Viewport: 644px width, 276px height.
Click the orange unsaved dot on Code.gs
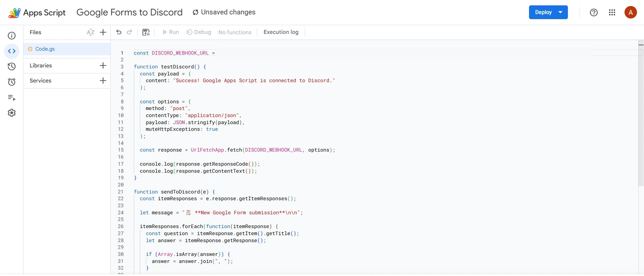tap(30, 49)
